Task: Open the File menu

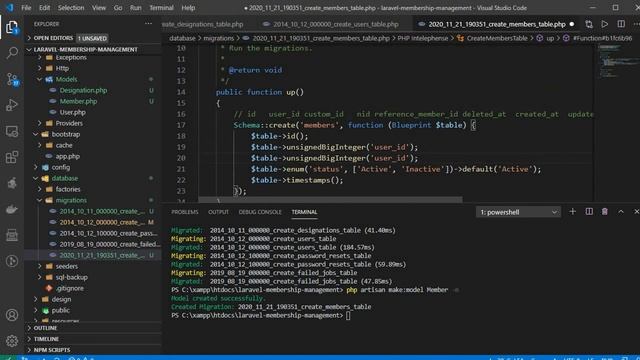Action: [26, 8]
